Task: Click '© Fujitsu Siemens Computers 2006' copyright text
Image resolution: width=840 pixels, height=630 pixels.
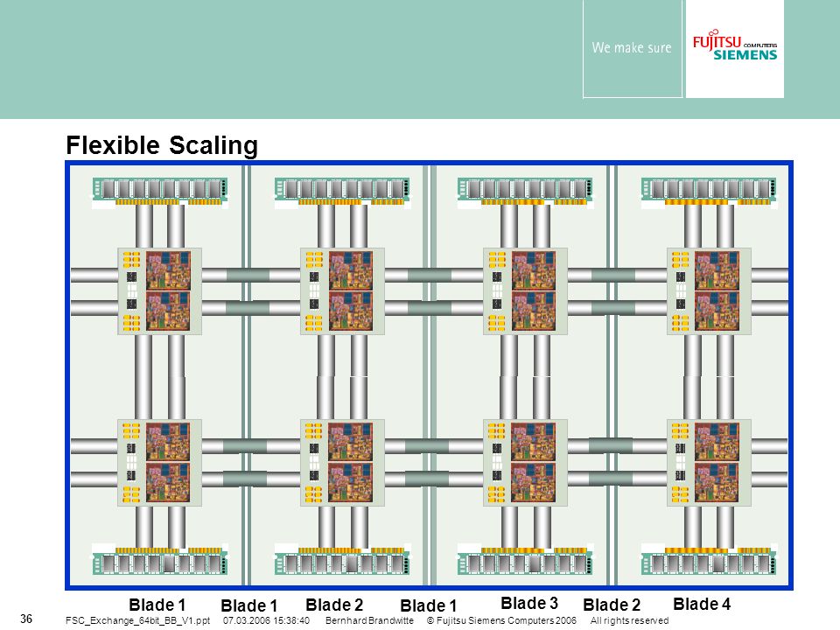Action: click(501, 620)
